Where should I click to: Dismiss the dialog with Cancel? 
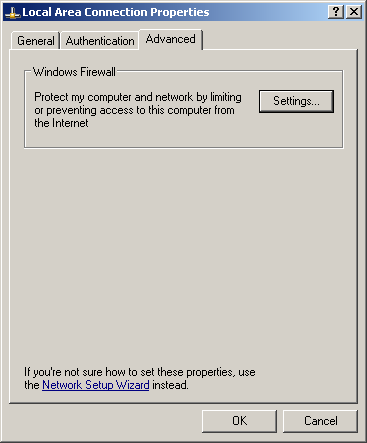pyautogui.click(x=320, y=421)
